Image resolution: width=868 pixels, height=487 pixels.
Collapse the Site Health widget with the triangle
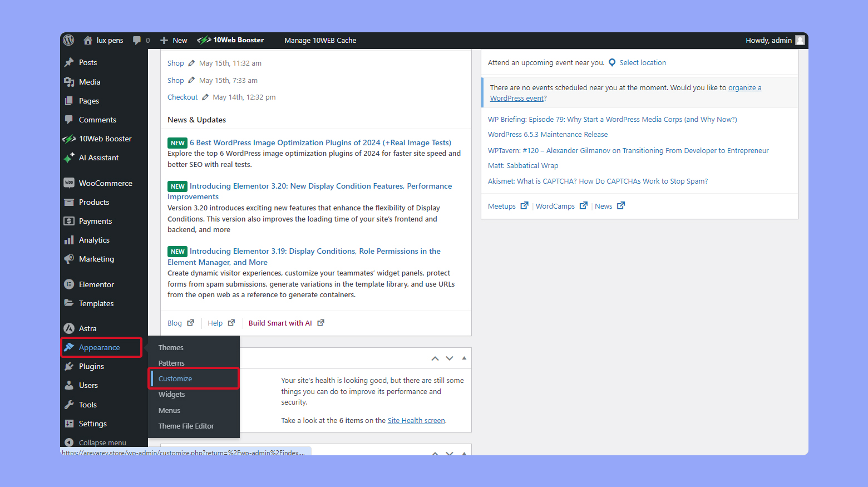464,358
